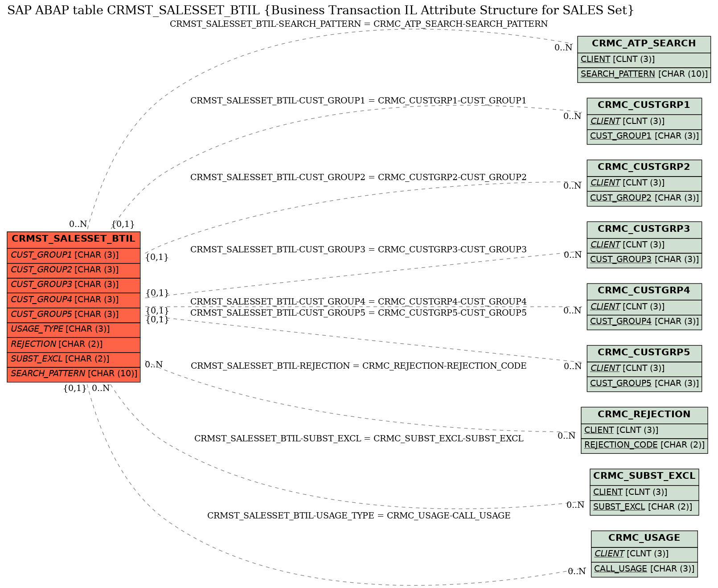Screen dimensions: 718x588
Task: Select the REJECTION field row
Action: (74, 345)
